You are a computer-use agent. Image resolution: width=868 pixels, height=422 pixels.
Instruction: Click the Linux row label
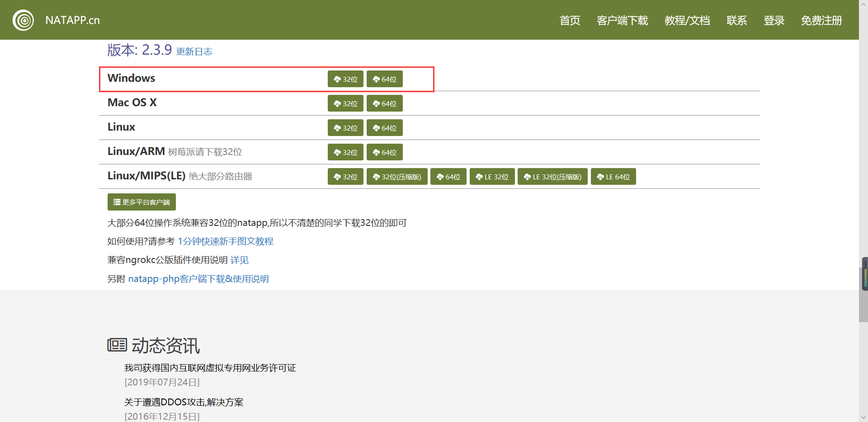tap(121, 127)
